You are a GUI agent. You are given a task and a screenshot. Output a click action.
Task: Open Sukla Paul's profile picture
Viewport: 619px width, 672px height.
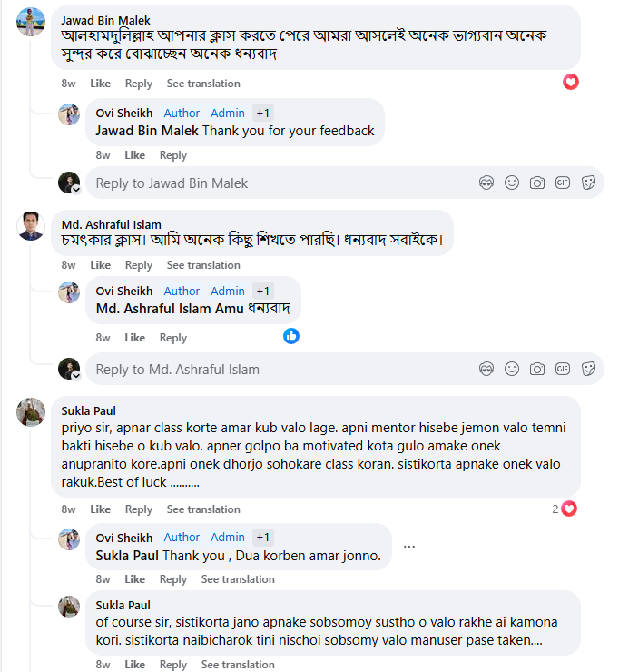[31, 411]
